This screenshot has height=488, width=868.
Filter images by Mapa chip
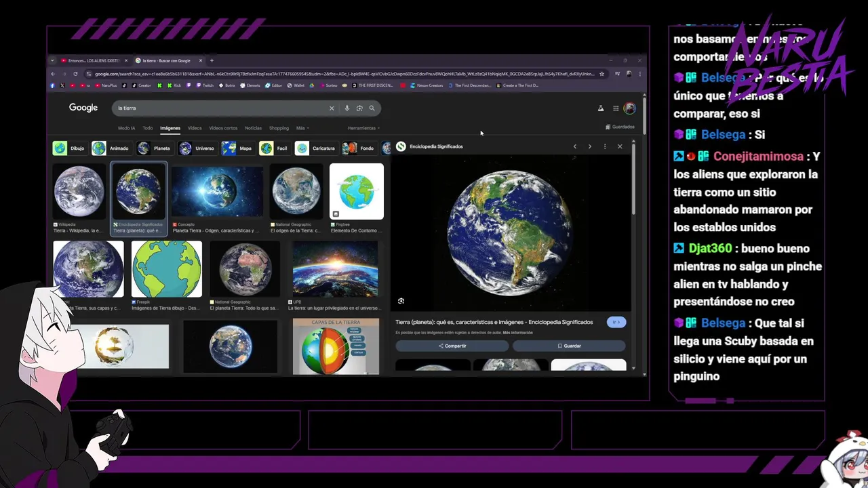pos(237,148)
